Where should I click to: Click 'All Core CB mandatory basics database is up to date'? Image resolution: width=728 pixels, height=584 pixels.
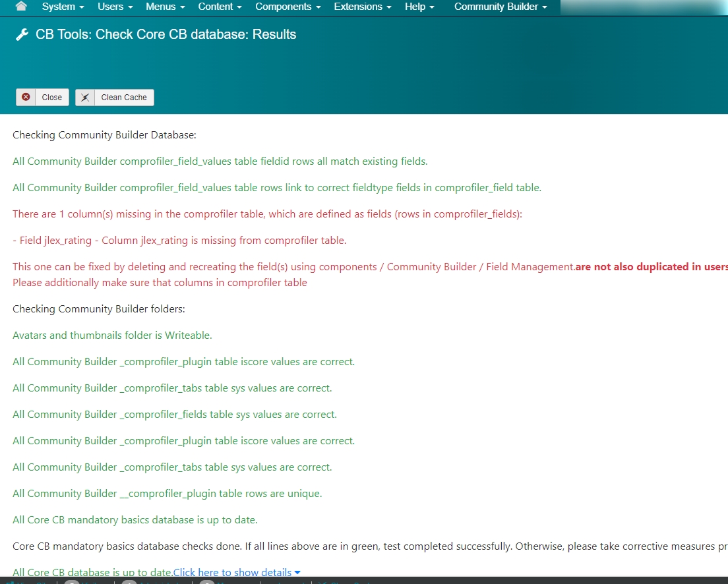pos(135,520)
